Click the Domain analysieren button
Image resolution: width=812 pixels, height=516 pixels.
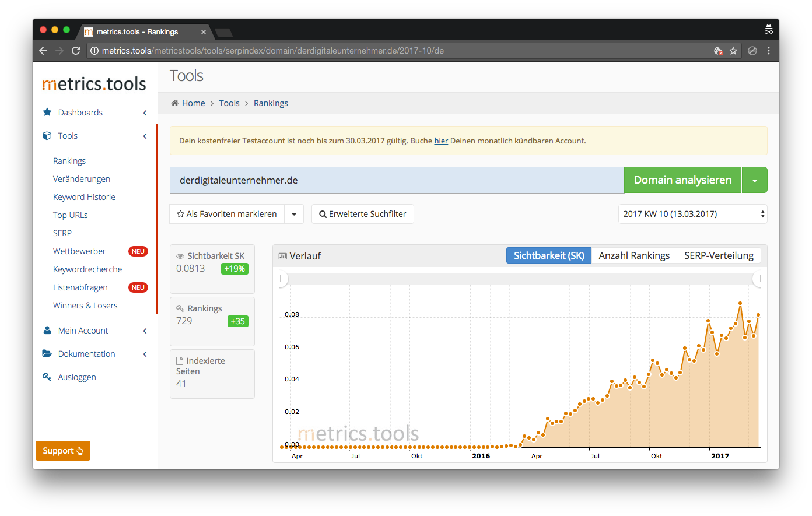click(682, 180)
